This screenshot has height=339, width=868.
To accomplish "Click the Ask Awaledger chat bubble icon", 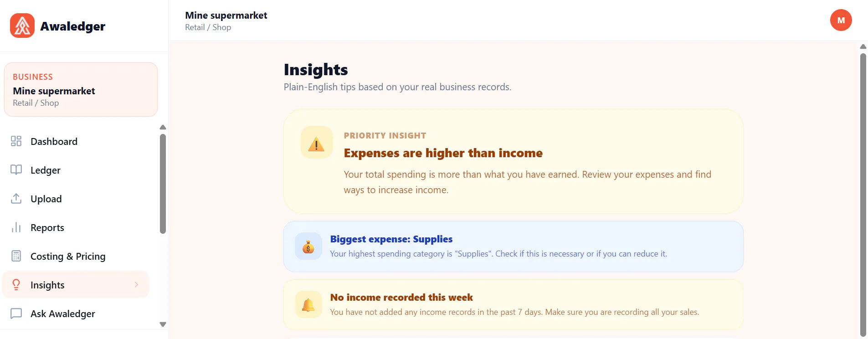I will 16,313.
